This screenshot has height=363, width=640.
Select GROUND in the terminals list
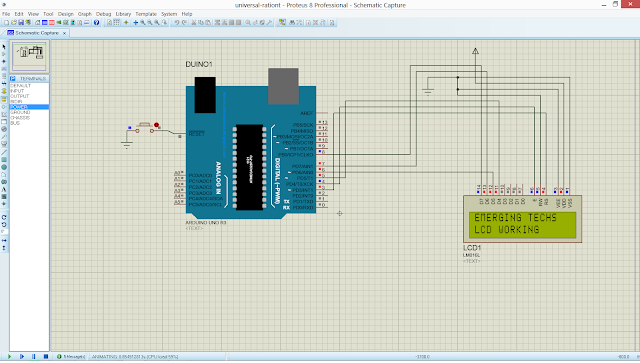point(20,112)
